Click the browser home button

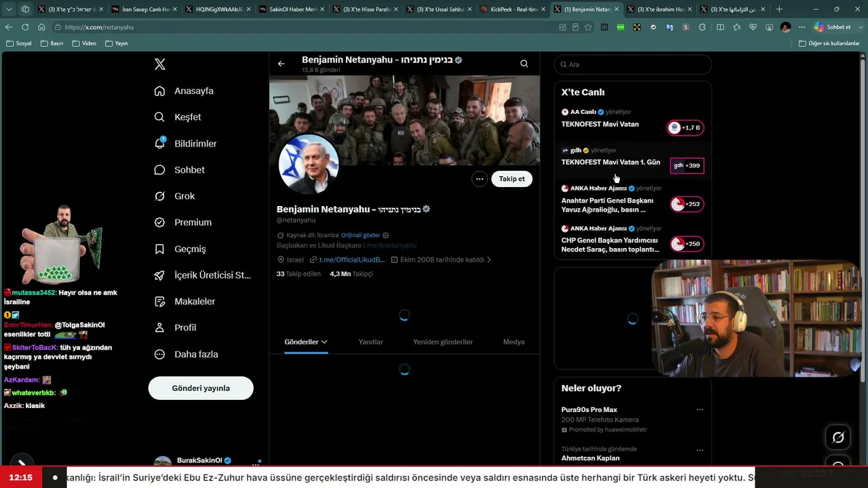(41, 27)
